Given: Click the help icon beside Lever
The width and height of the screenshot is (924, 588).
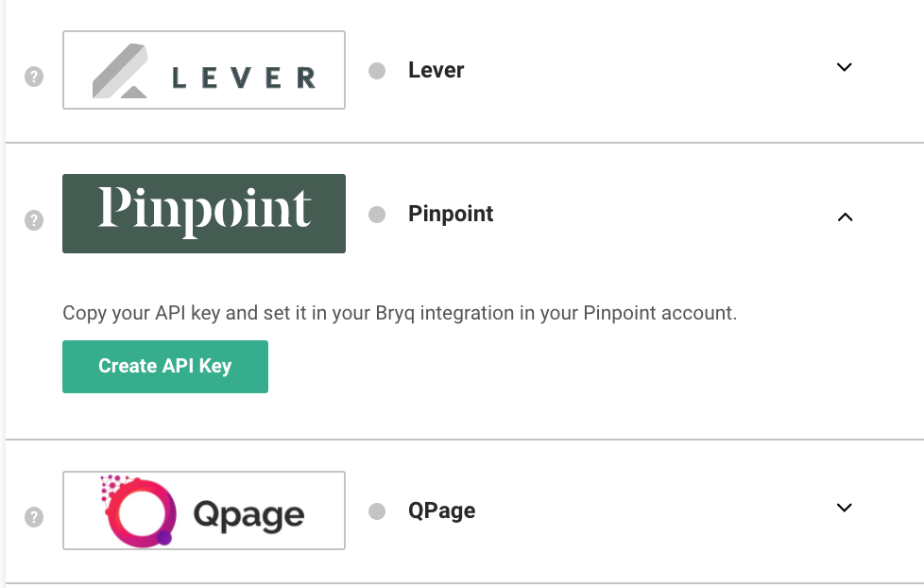Looking at the screenshot, I should (x=34, y=77).
